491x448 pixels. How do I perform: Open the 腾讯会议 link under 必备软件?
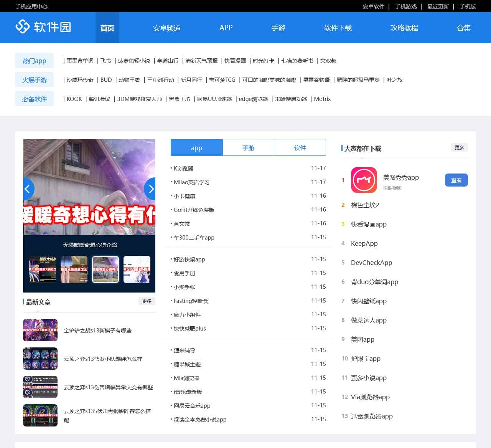(99, 99)
